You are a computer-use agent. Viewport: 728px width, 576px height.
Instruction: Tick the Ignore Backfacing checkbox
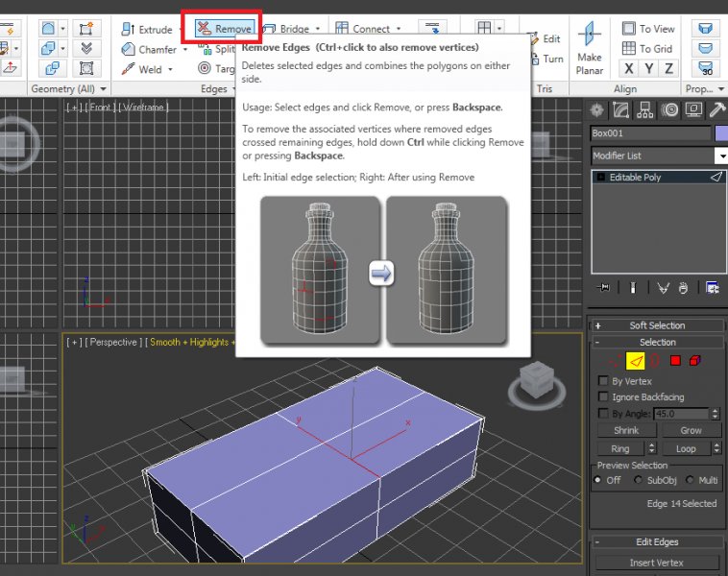pos(603,396)
